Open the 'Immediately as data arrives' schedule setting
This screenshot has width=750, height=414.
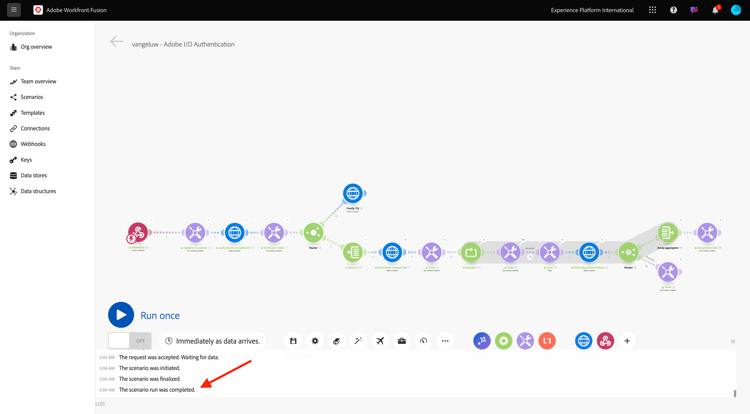[x=212, y=341]
